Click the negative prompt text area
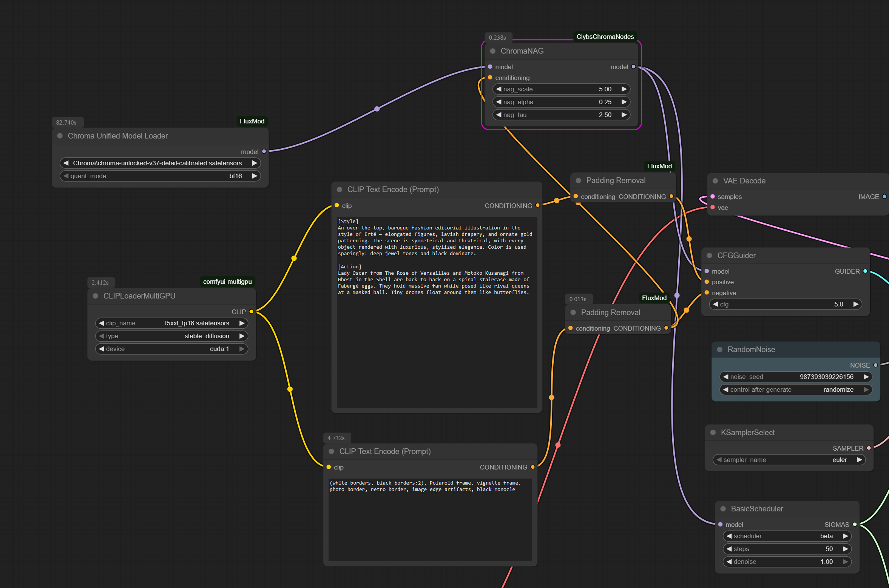 pos(430,520)
